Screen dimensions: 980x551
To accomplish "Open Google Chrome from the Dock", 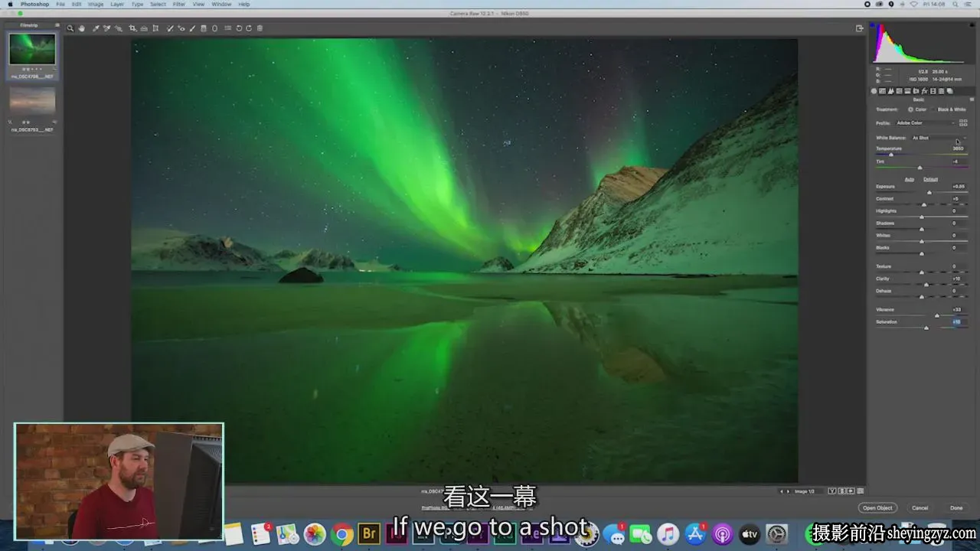I will click(341, 534).
